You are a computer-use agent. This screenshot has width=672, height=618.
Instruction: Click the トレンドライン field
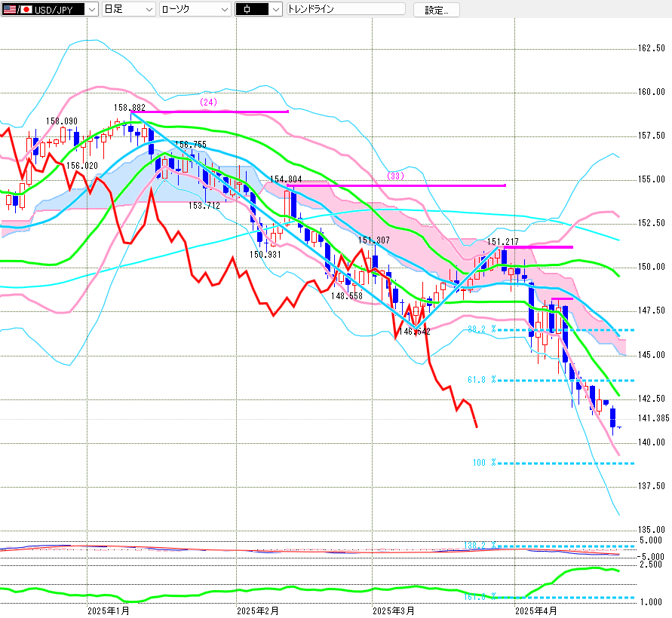tap(346, 9)
